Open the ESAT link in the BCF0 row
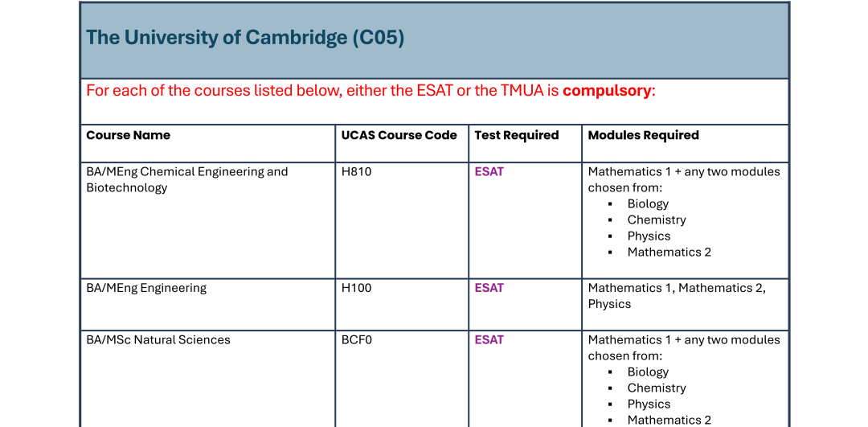The image size is (868, 427). pos(489,339)
